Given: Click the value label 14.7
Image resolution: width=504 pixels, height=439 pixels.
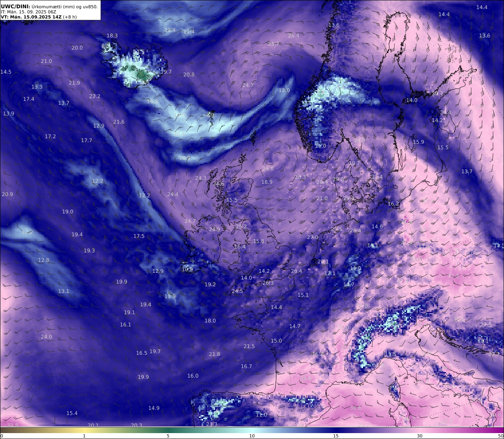Looking at the screenshot, I should 295,326.
